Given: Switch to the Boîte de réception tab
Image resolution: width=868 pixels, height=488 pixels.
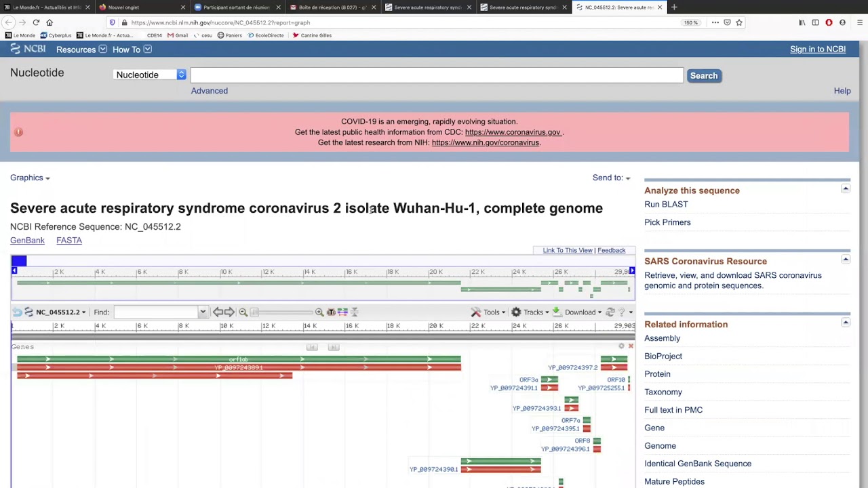Looking at the screenshot, I should pos(332,7).
